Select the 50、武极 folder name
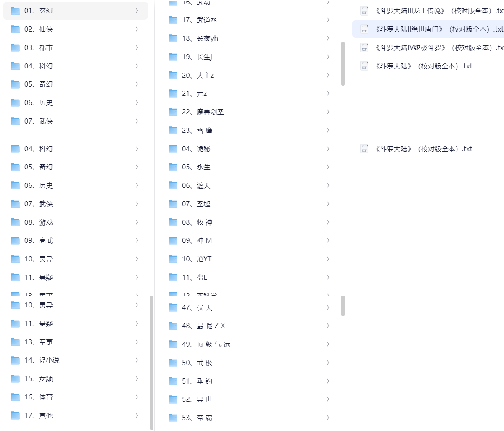 [x=197, y=363]
